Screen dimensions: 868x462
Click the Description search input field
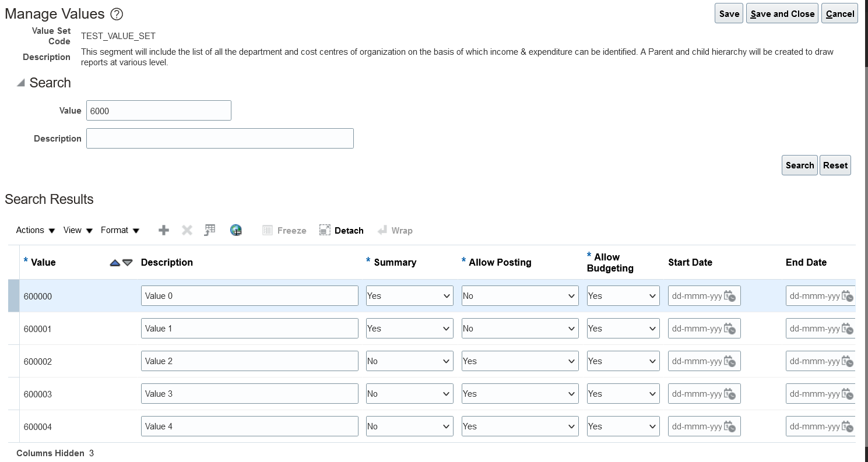[x=220, y=139]
